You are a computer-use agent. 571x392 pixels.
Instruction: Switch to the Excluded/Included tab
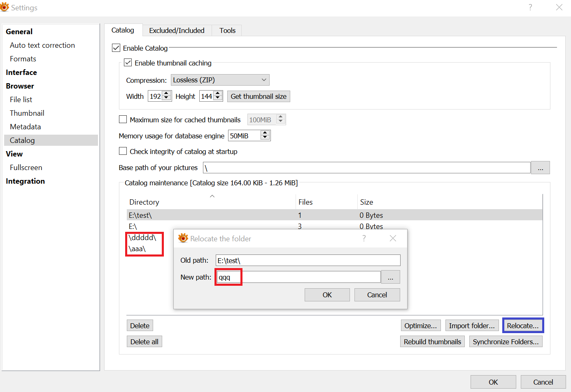pyautogui.click(x=177, y=30)
